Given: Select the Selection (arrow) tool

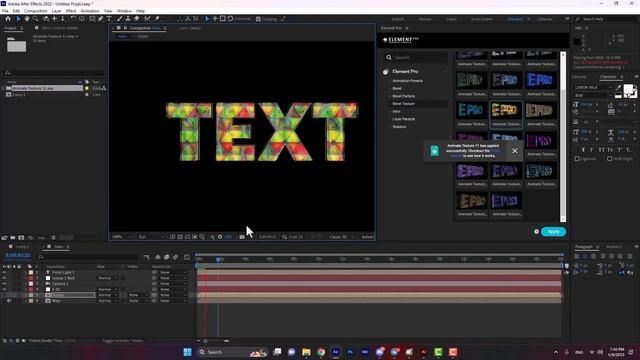Looking at the screenshot, I should 18,19.
